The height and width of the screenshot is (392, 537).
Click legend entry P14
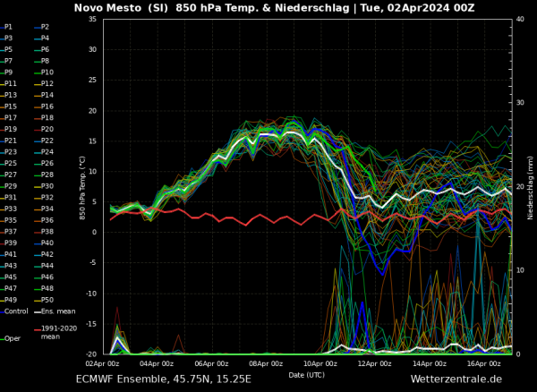tap(44, 95)
